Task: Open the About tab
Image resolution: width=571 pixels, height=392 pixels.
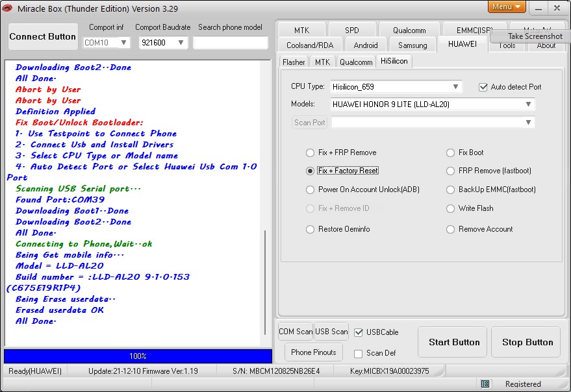Action: [546, 47]
